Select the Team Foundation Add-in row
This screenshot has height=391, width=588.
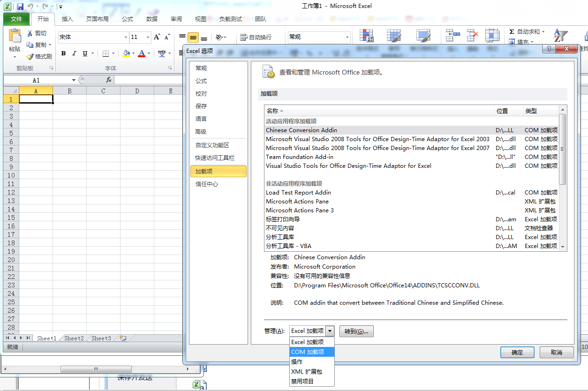click(412, 157)
